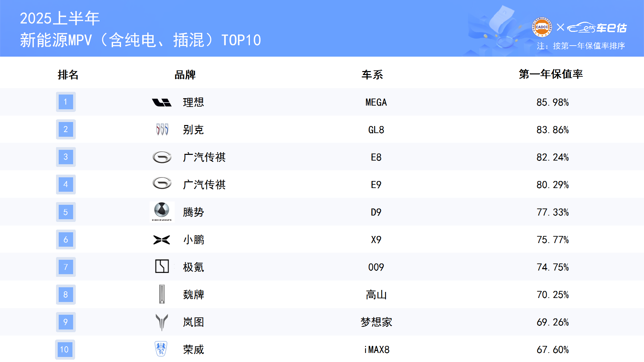Click the CADCC round orange badge

click(x=542, y=27)
